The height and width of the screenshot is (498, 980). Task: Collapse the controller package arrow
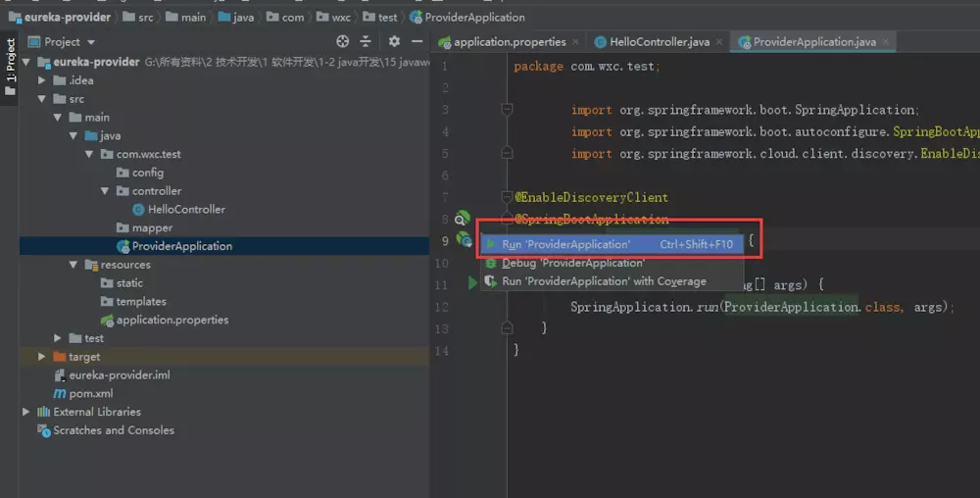pos(105,190)
